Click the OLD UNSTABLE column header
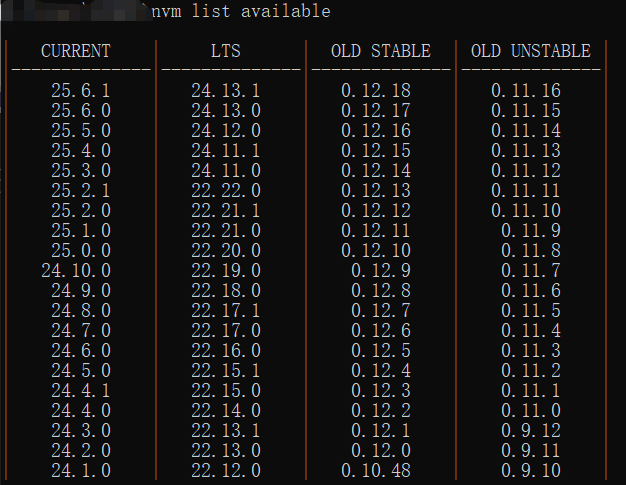This screenshot has width=626, height=485. click(x=531, y=51)
